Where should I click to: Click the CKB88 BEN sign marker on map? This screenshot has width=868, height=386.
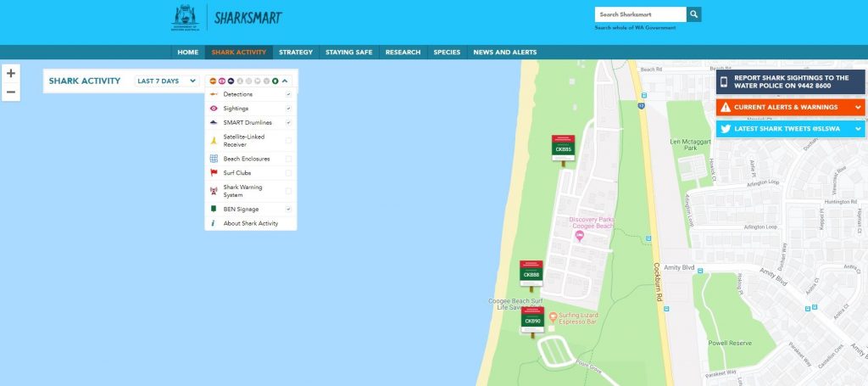click(x=531, y=275)
